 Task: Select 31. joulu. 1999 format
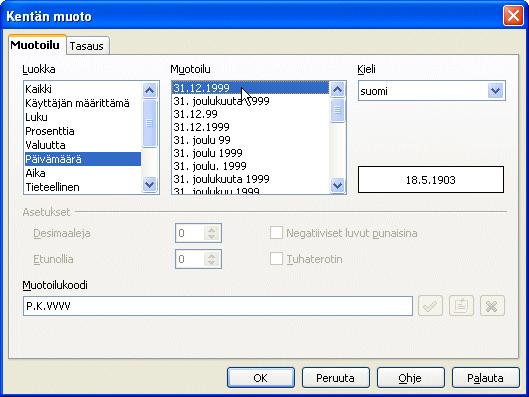pos(250,166)
